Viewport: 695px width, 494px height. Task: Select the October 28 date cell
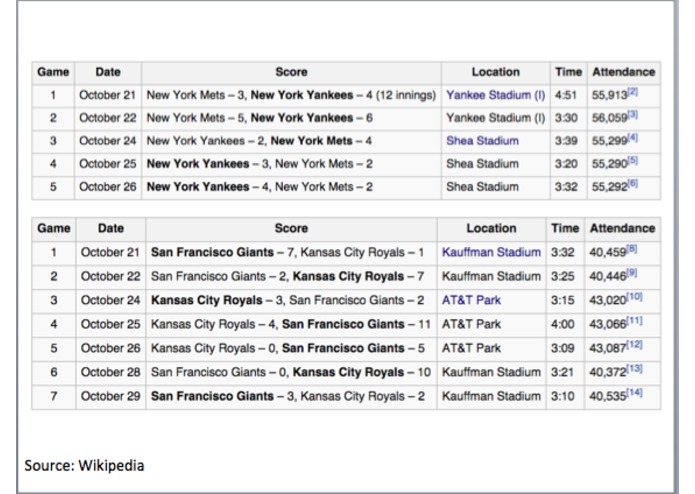point(110,372)
